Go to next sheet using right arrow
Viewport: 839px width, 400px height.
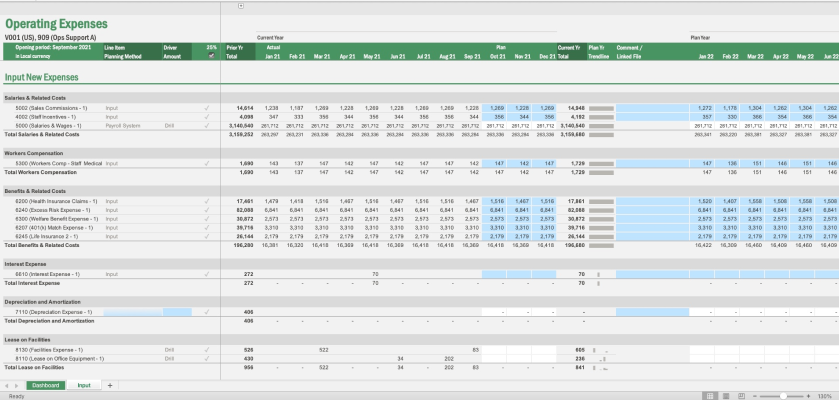tap(17, 385)
